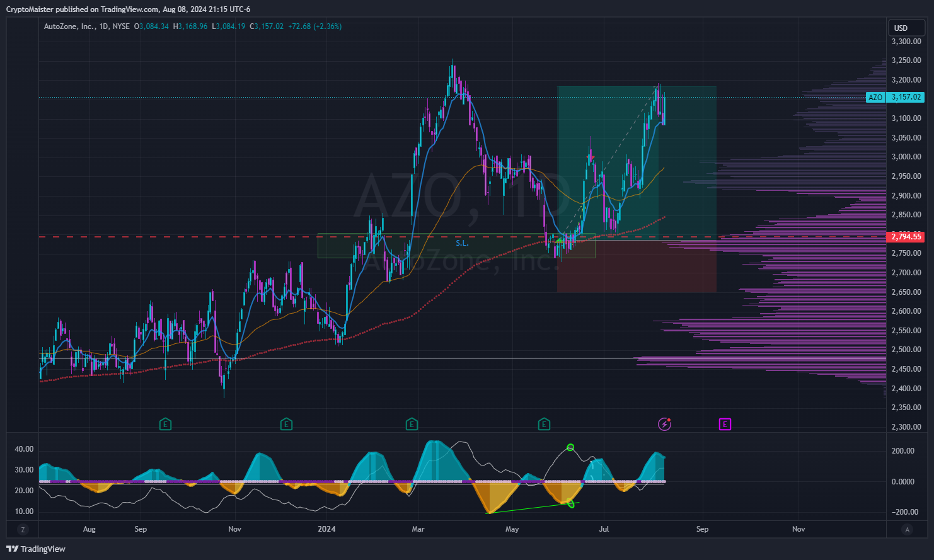Click the 40.00 left oscillator scale label

[x=25, y=449]
